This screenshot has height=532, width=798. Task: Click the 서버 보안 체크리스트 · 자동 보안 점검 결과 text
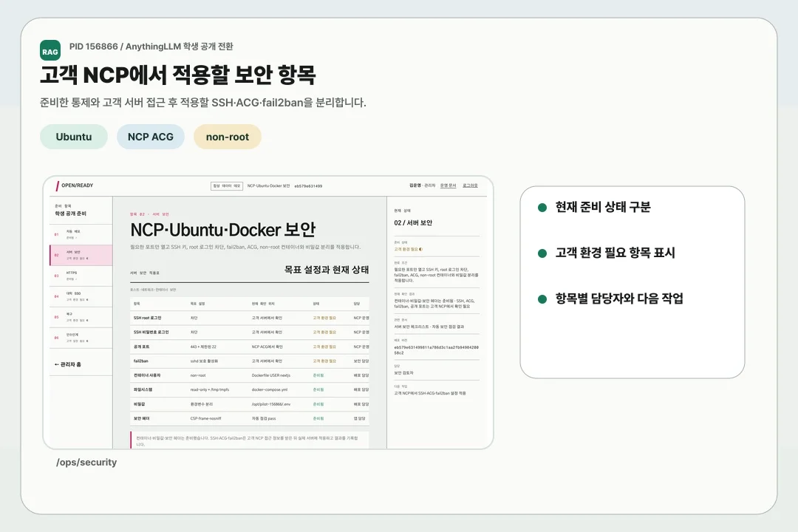pos(429,327)
